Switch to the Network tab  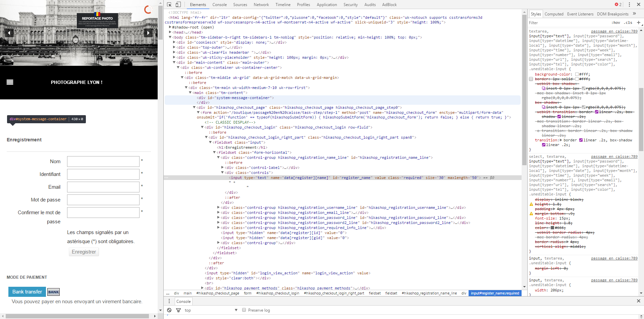pos(261,5)
